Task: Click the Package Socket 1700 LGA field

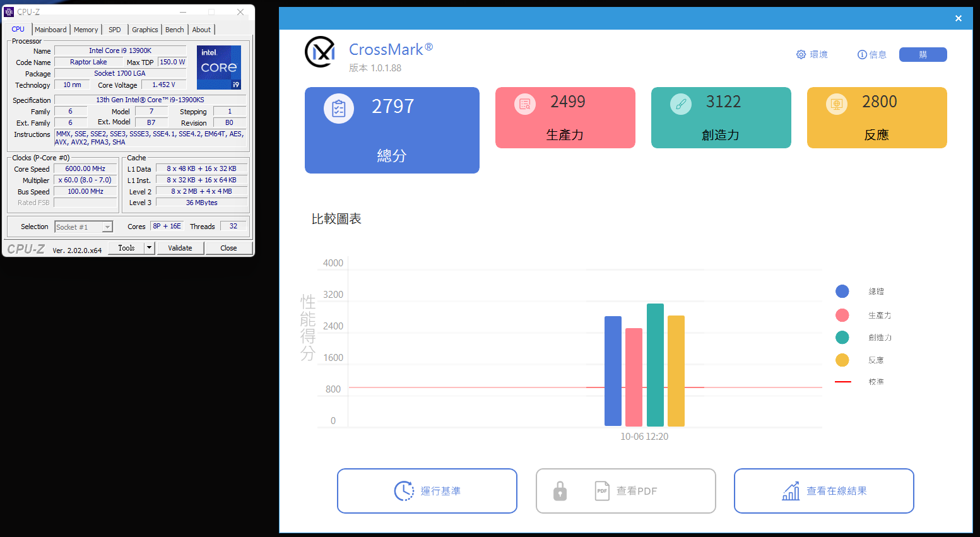Action: [x=120, y=73]
